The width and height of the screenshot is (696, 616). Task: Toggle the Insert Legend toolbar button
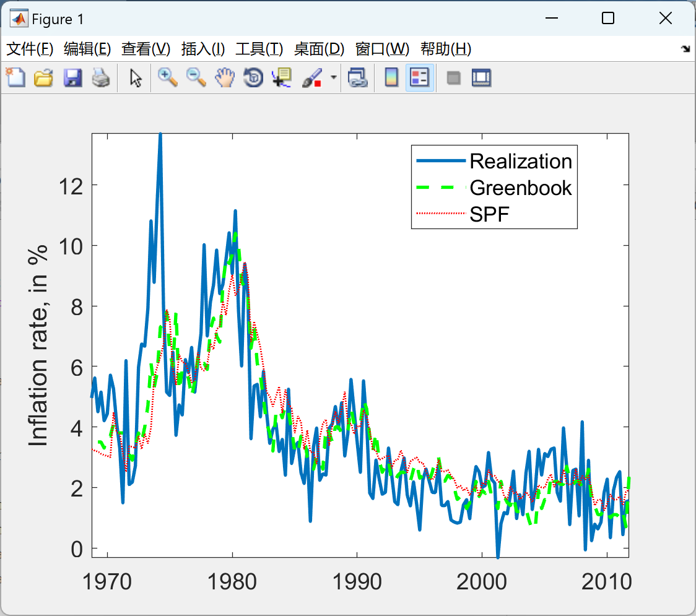tap(419, 78)
